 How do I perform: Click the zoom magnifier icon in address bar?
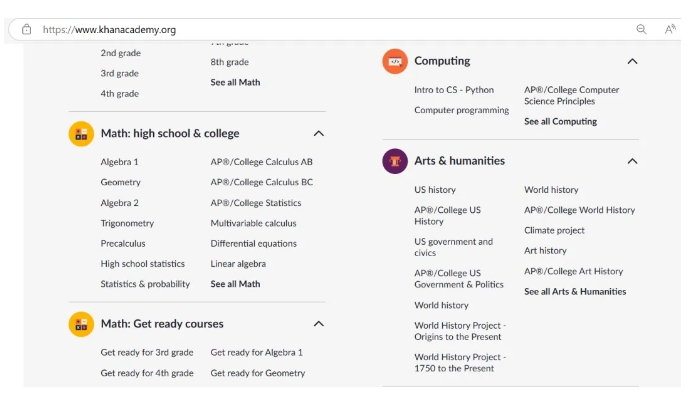point(642,29)
